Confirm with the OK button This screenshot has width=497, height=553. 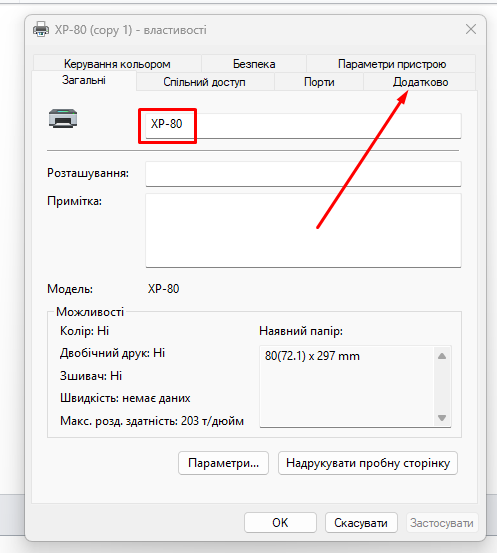(280, 522)
